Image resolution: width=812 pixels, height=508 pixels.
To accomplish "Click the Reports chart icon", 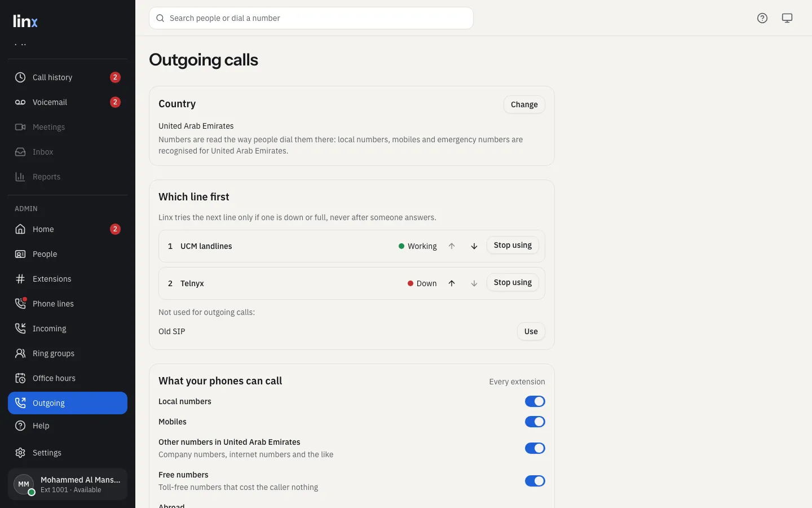I will tap(20, 177).
